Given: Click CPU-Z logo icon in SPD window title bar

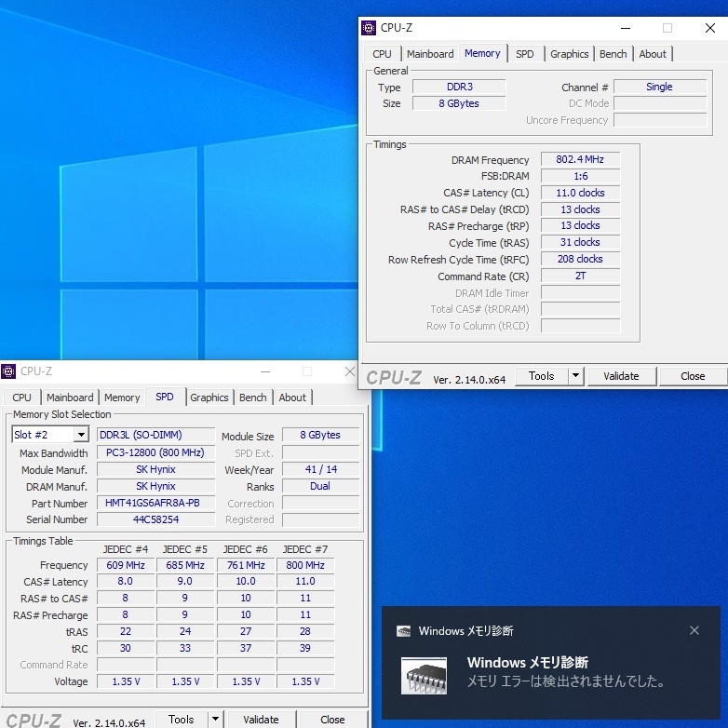Looking at the screenshot, I should (9, 371).
